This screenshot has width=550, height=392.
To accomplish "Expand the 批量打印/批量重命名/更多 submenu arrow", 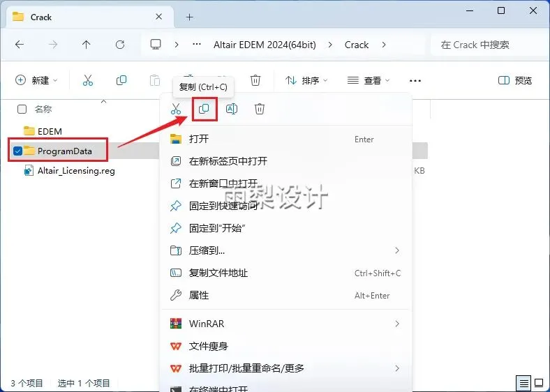I will [397, 368].
